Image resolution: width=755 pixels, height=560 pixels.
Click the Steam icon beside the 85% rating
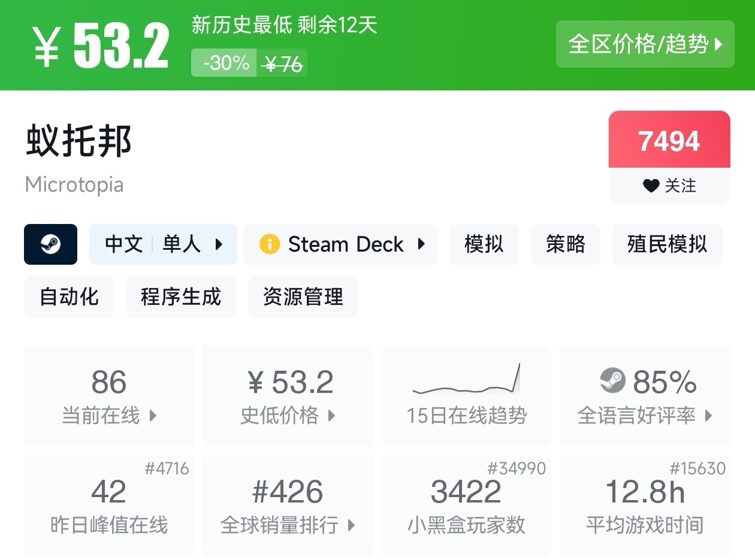[x=612, y=380]
